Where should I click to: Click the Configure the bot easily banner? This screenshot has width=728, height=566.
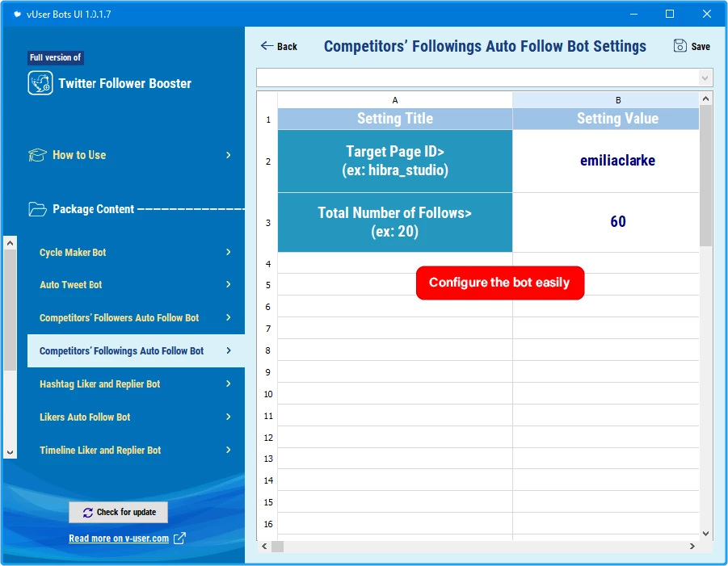pyautogui.click(x=500, y=283)
